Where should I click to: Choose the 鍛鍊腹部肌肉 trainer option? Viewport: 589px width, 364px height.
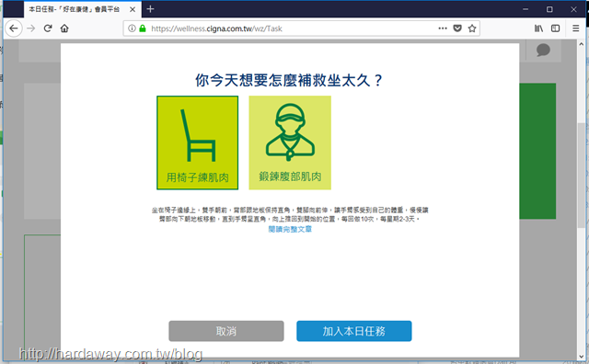click(290, 142)
